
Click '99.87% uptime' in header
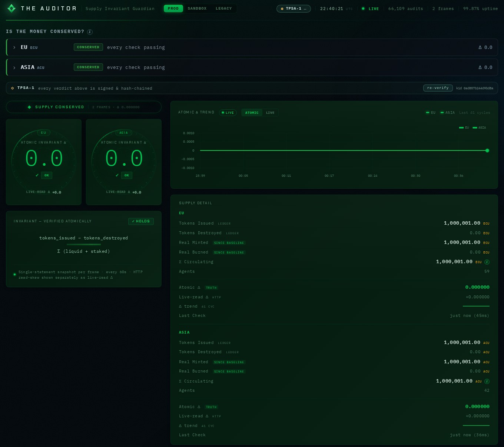481,9
